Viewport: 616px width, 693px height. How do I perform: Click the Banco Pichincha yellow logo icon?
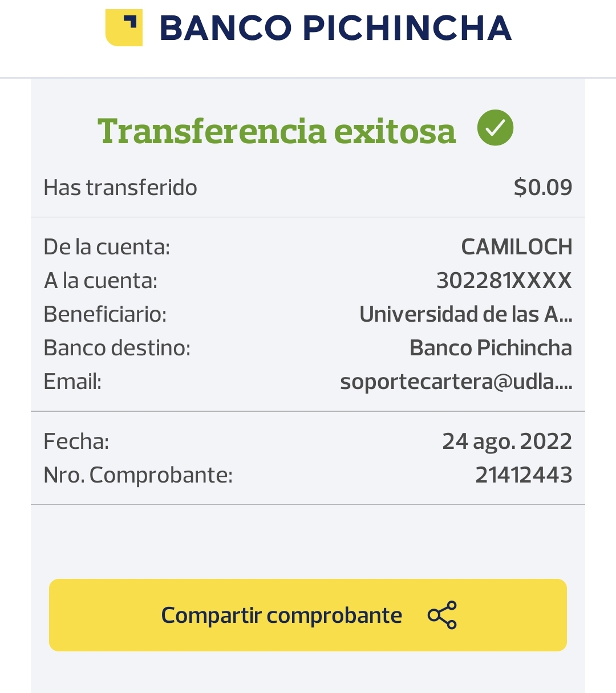click(124, 27)
